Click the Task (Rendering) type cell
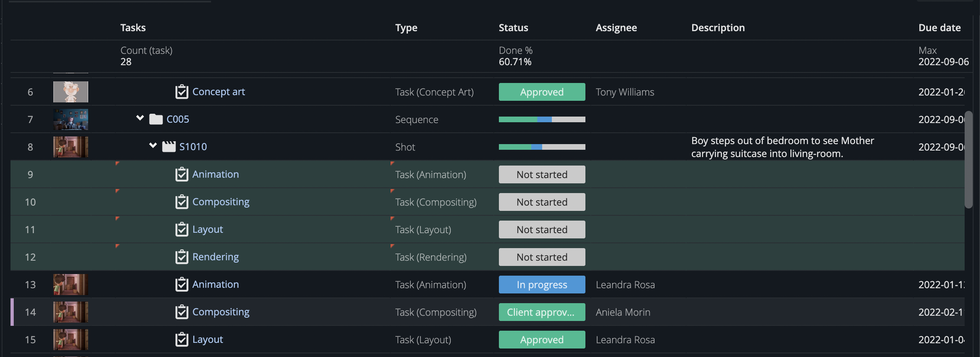Screen dimensions: 980x357 pos(431,257)
